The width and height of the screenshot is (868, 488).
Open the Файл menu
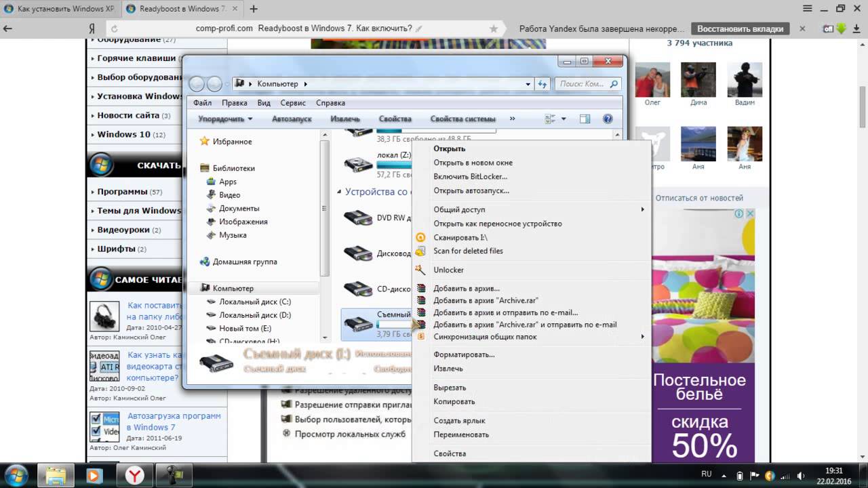point(202,103)
